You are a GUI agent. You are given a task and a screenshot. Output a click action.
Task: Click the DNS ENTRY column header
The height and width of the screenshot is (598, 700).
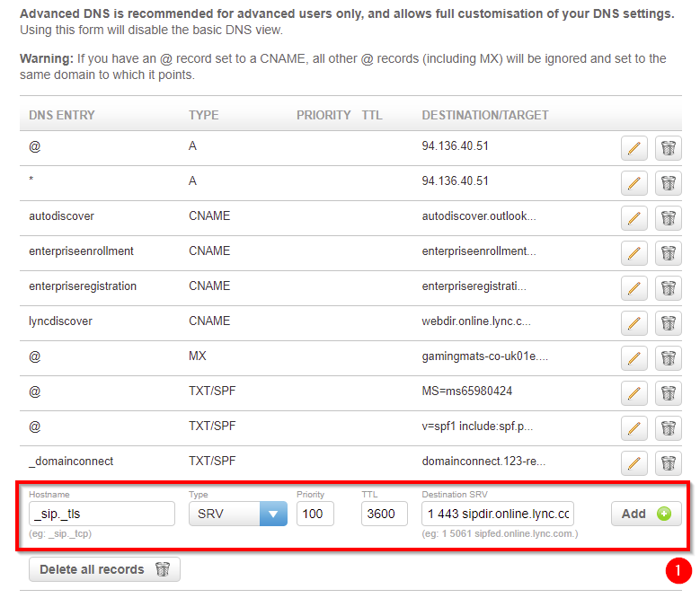[62, 115]
